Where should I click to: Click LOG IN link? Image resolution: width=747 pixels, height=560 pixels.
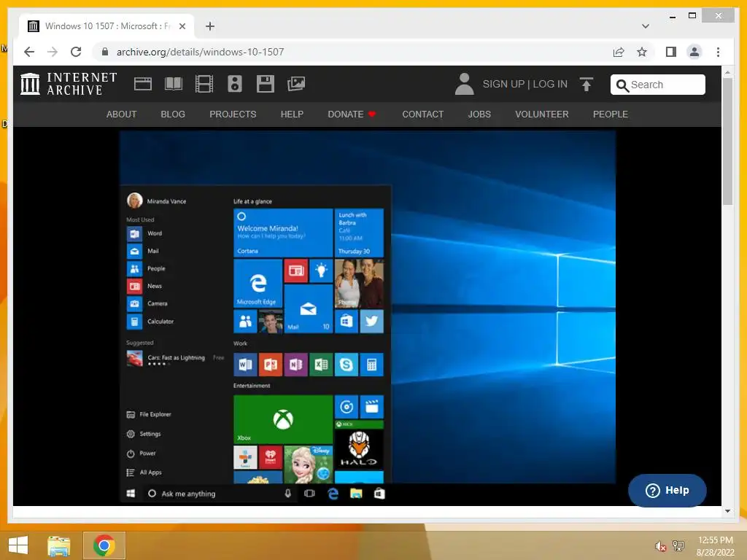coord(550,85)
